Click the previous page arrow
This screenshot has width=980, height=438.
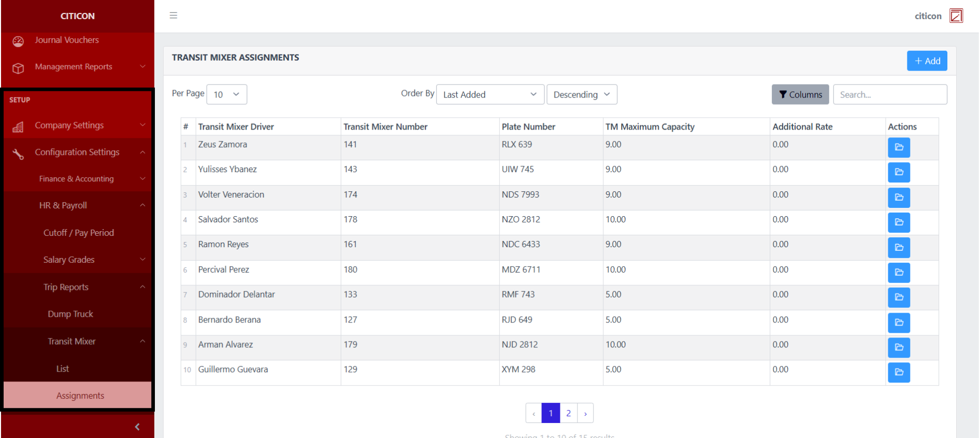tap(534, 413)
